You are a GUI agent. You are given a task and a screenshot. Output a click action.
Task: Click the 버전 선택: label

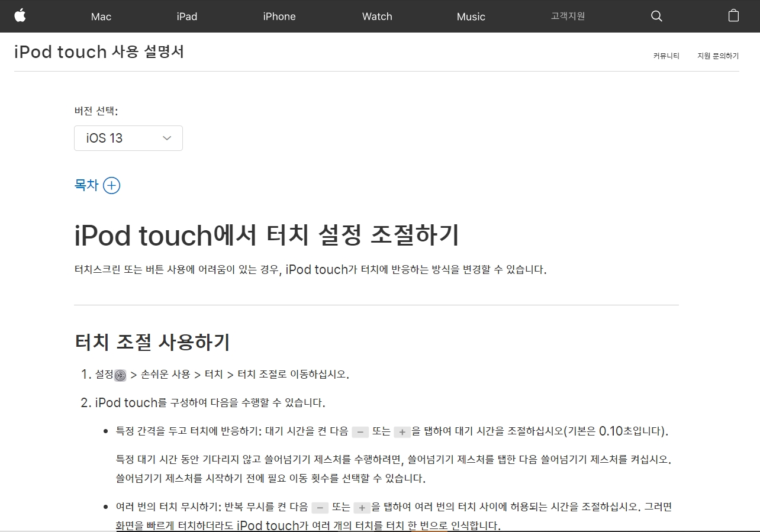point(96,111)
